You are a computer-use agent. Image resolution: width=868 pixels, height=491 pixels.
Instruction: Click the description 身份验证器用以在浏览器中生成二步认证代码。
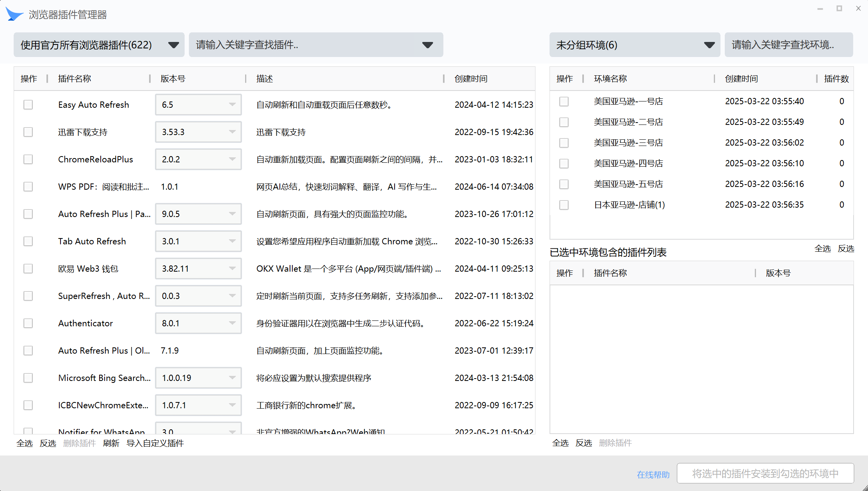click(342, 324)
